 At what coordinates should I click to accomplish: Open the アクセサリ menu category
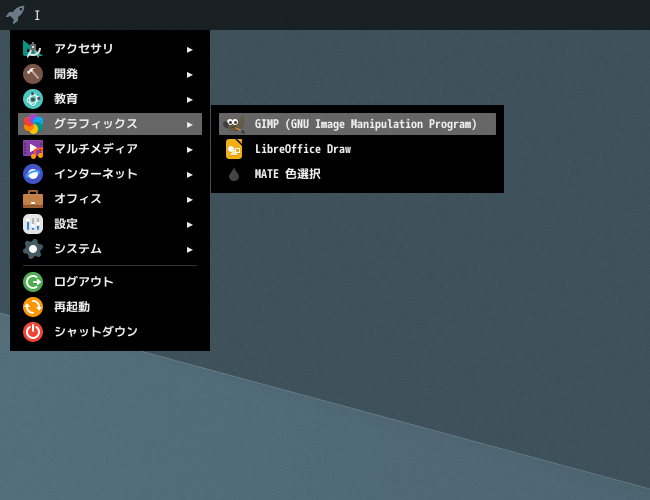point(110,49)
